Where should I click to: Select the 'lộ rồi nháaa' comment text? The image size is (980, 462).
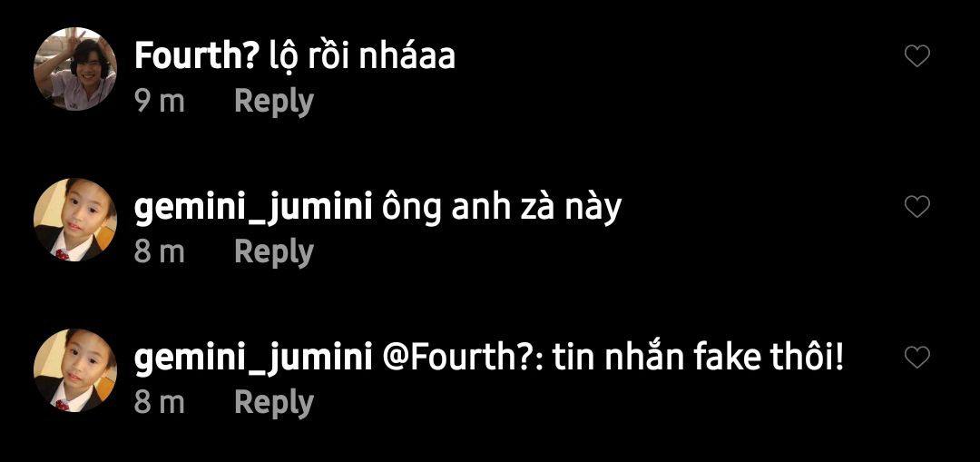362,57
